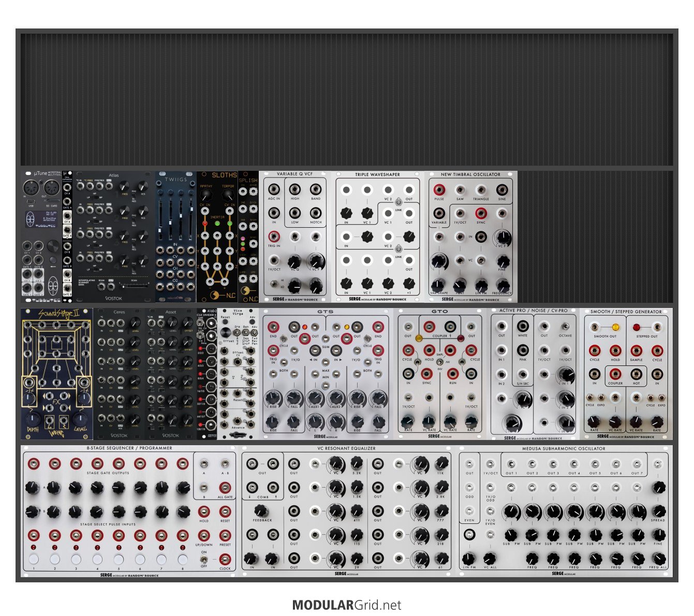Click the NOTCH output jack on Variable Q VCF
This screenshot has height=616, width=694.
click(315, 213)
